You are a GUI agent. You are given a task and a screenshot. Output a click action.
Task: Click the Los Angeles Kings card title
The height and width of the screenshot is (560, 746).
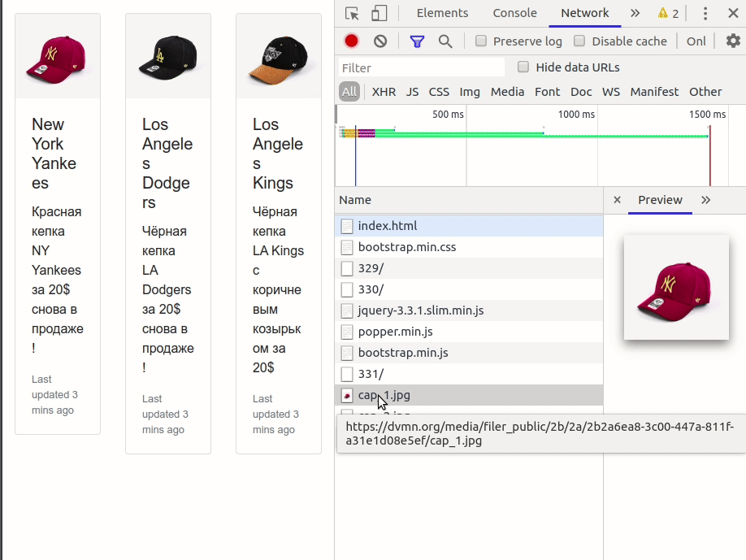[x=277, y=153]
